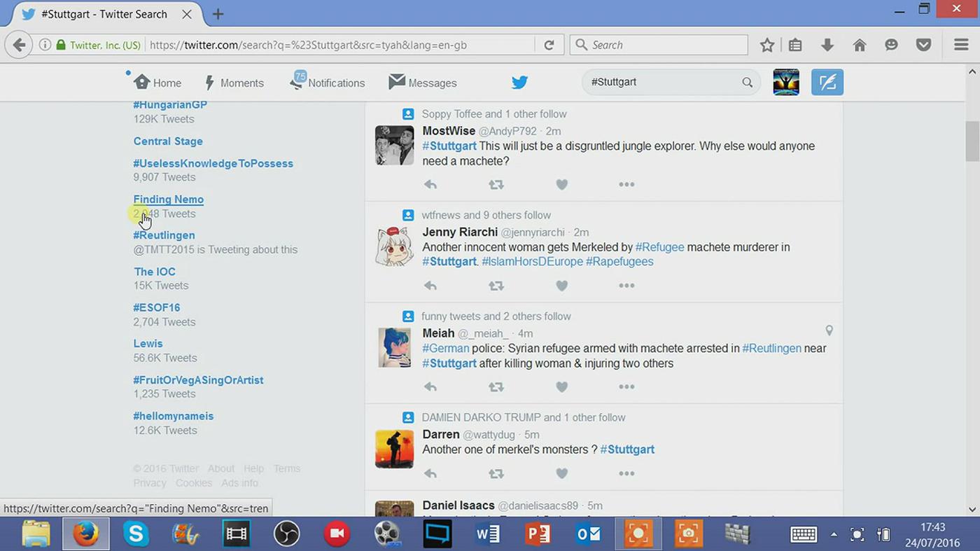Retweet MostWise's tweet
Screen dimensions: 980x551
[x=496, y=185]
